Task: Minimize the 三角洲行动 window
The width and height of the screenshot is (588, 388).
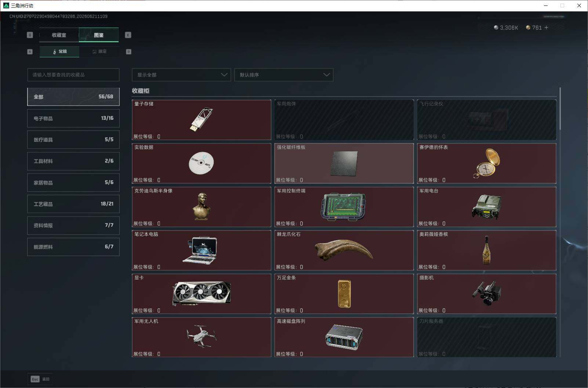Action: click(545, 6)
